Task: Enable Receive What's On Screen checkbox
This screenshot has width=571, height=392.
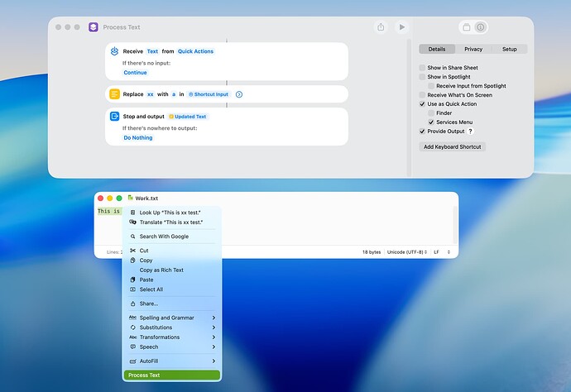Action: (x=422, y=95)
